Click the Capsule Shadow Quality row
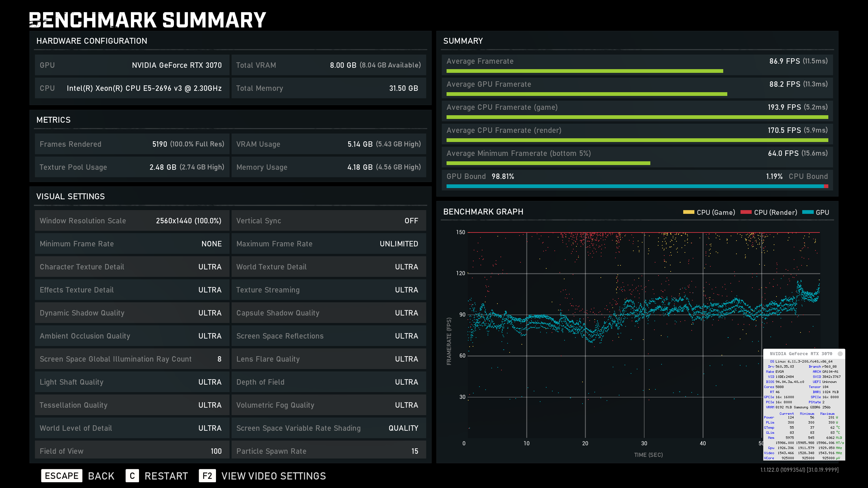This screenshot has height=488, width=868. coord(329,313)
